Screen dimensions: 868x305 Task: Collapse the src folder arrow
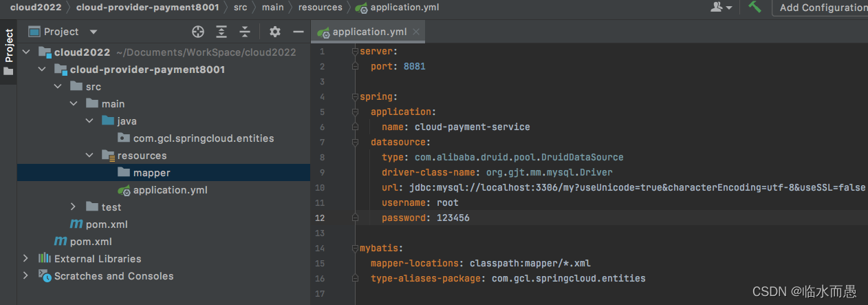click(x=58, y=86)
